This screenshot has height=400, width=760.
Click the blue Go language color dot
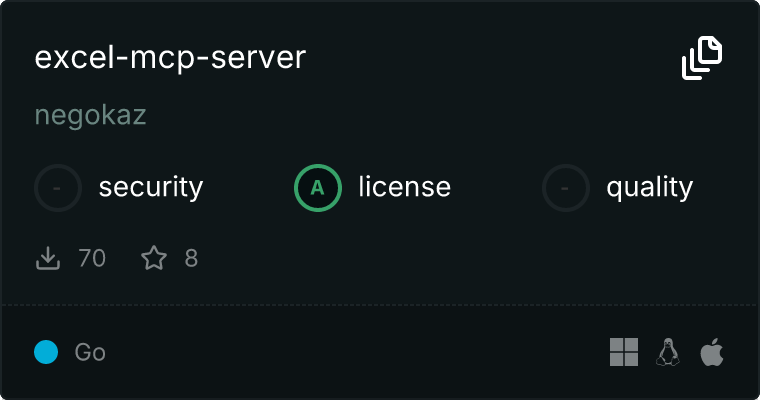pyautogui.click(x=46, y=352)
